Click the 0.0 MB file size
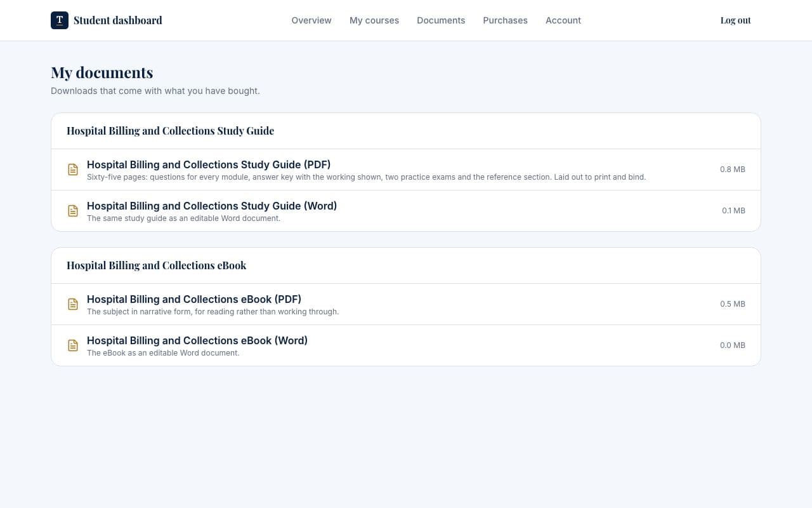The image size is (812, 508). (x=733, y=345)
